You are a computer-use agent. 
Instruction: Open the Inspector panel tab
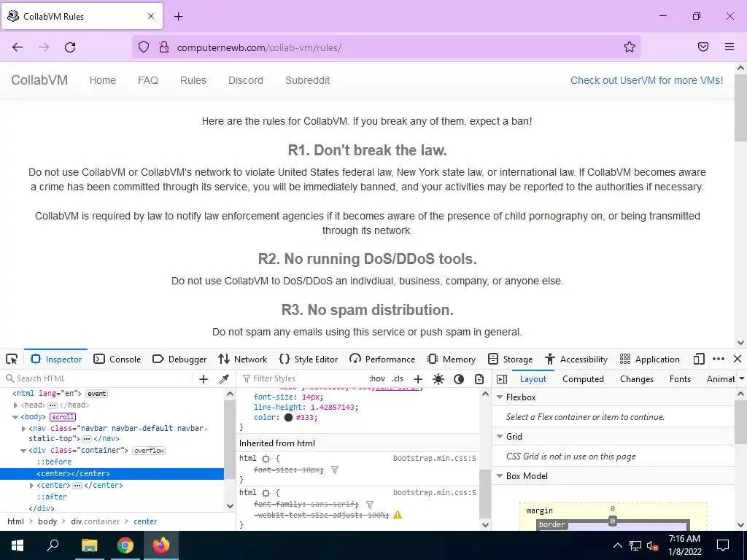click(56, 359)
